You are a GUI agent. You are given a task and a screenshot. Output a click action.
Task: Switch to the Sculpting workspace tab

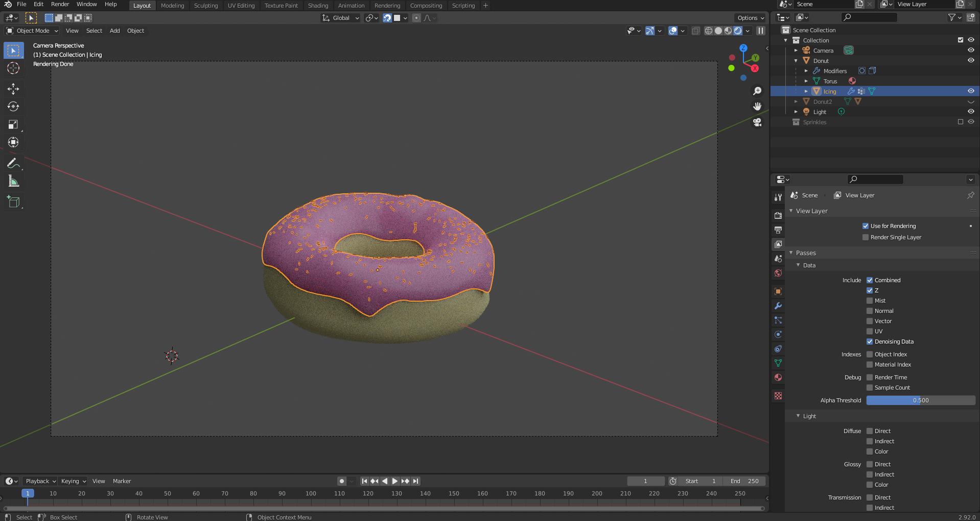[206, 6]
